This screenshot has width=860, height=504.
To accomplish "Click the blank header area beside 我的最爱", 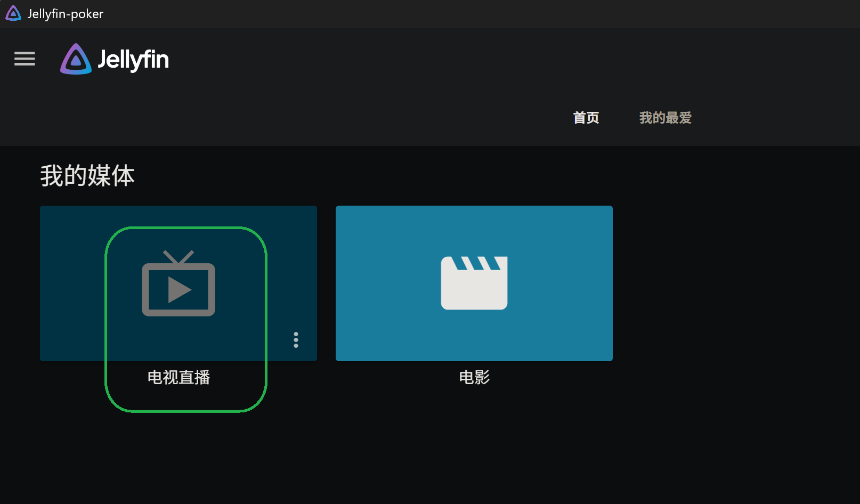I will tap(773, 118).
